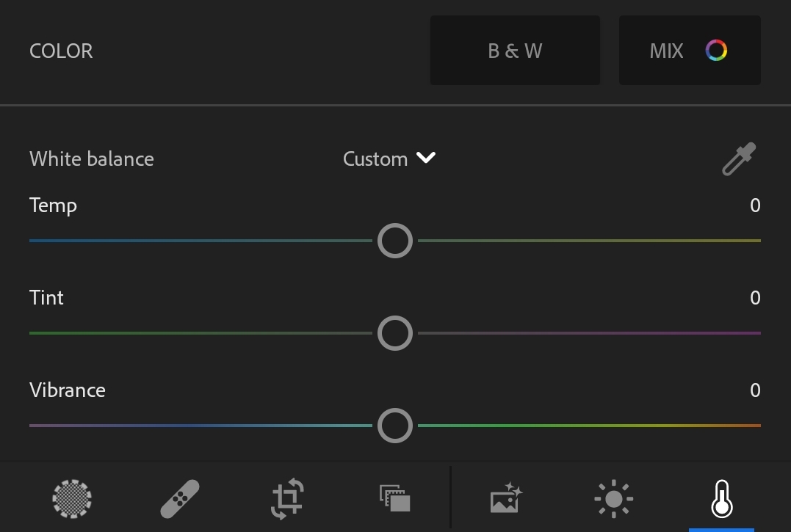Viewport: 791px width, 532px height.
Task: Select the white balance eyedropper tool
Action: coord(739,158)
